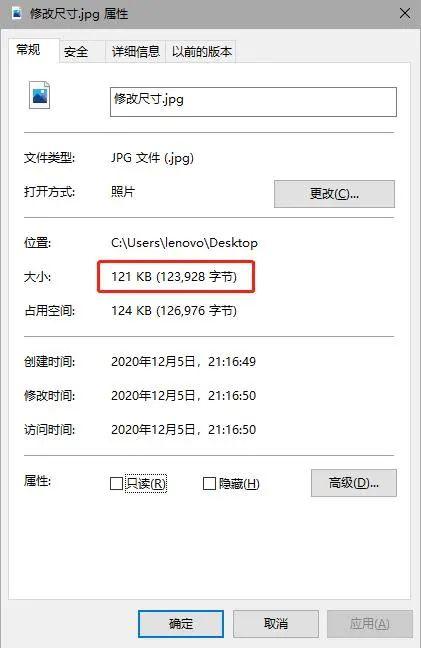
Task: Confirm with the 确定 button
Action: (x=181, y=624)
